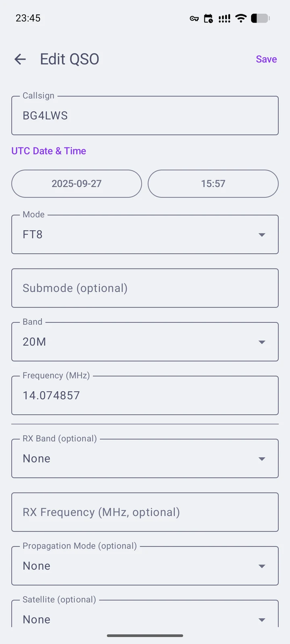Open the RX Band dropdown arrow
The height and width of the screenshot is (644, 290).
coord(262,459)
